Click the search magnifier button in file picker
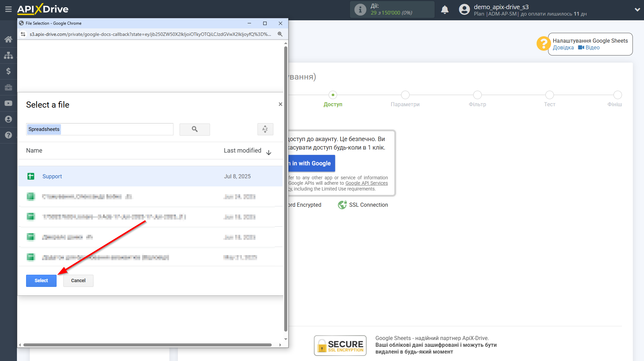This screenshot has width=644, height=361. click(195, 129)
